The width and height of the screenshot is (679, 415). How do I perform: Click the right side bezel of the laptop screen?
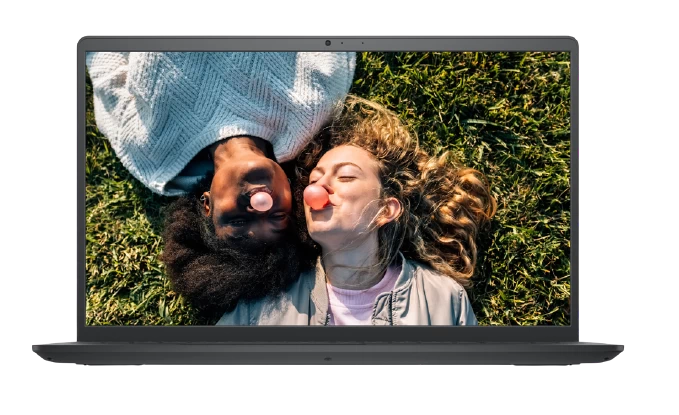click(x=574, y=190)
